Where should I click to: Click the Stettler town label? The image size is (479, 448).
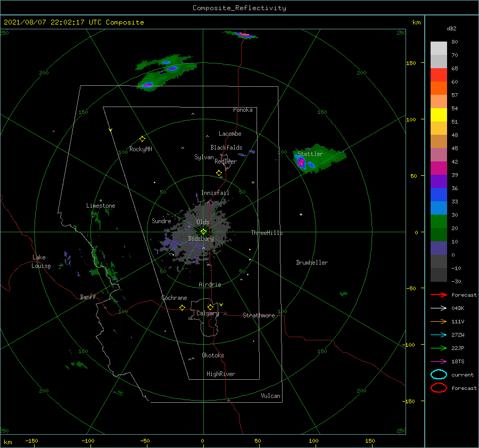(x=310, y=154)
